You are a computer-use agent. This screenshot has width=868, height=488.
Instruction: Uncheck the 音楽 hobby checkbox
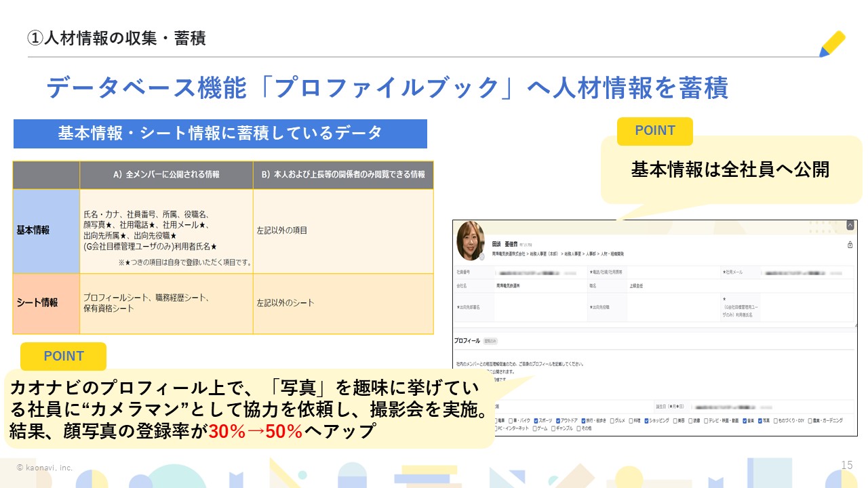coord(745,420)
